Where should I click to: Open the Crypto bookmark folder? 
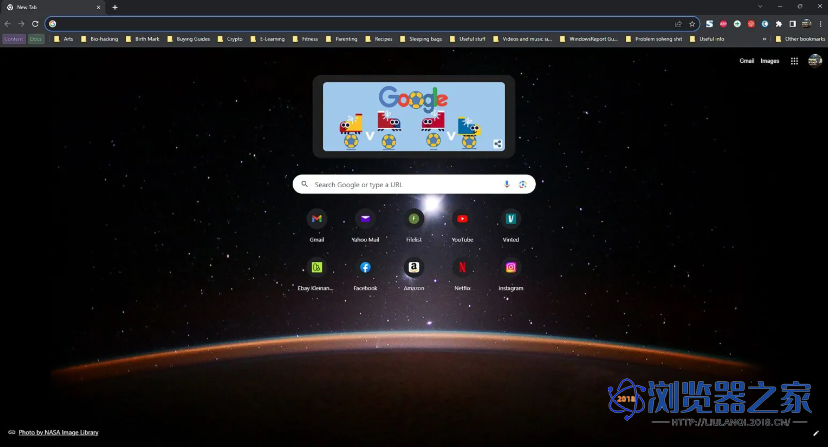(x=230, y=39)
